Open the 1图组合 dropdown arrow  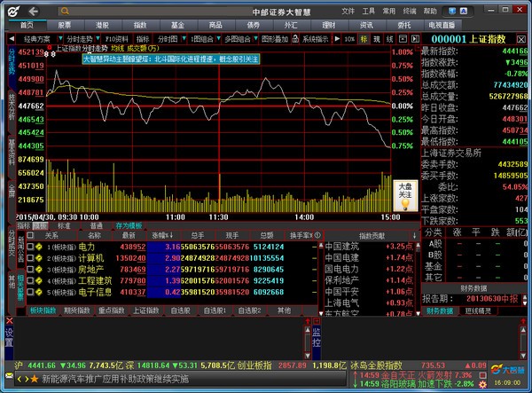coord(218,39)
